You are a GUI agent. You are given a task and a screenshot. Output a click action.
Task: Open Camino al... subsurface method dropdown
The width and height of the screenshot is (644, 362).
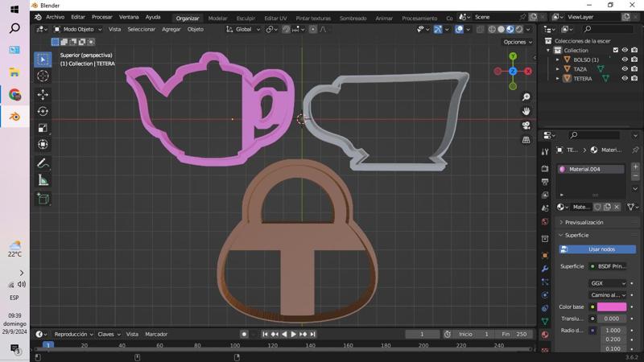(608, 295)
